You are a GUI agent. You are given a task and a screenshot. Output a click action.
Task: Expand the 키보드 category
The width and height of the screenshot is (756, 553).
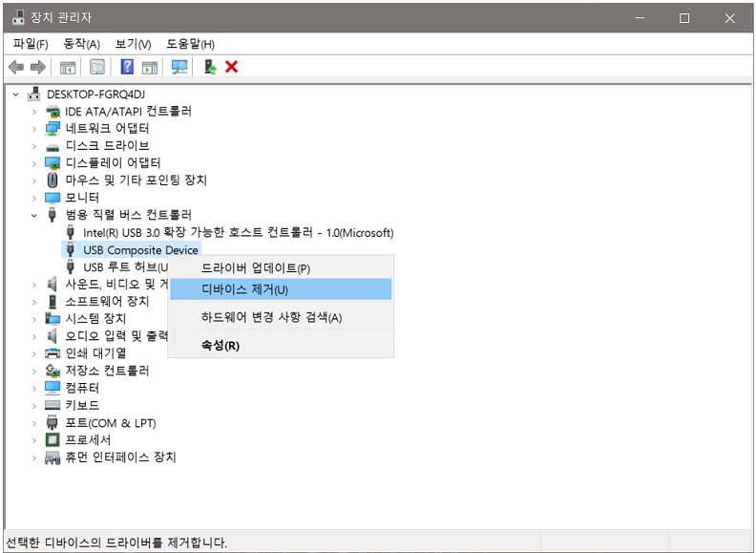(33, 406)
